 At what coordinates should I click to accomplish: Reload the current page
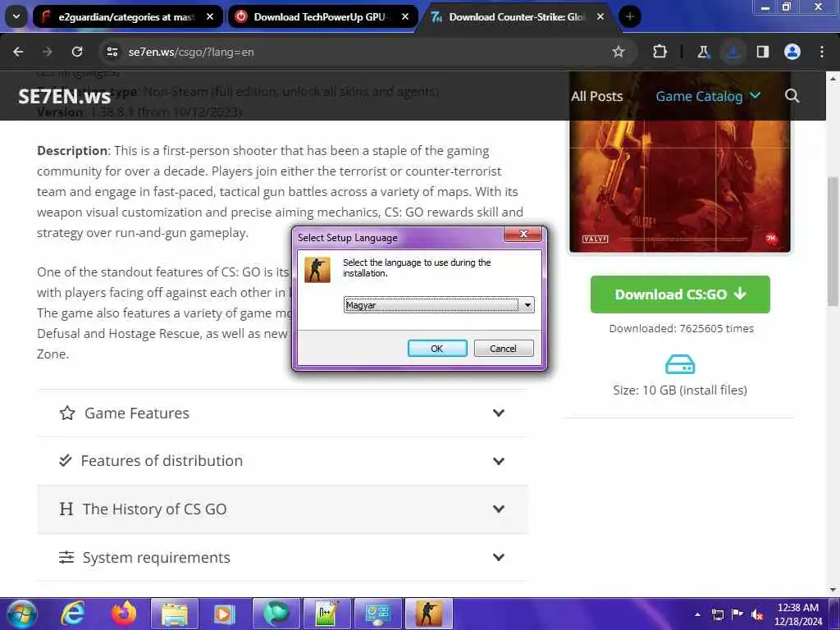click(x=77, y=52)
